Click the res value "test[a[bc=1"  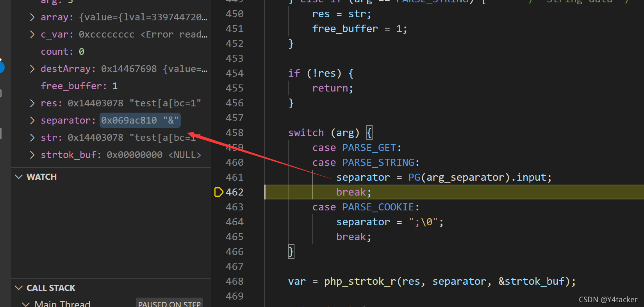[165, 103]
